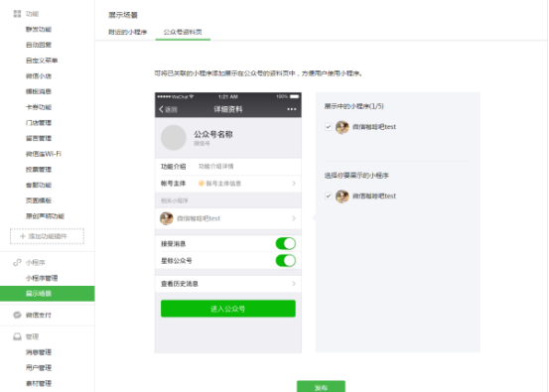
Task: Switch to the 附近的小程序 tab
Action: [x=127, y=32]
